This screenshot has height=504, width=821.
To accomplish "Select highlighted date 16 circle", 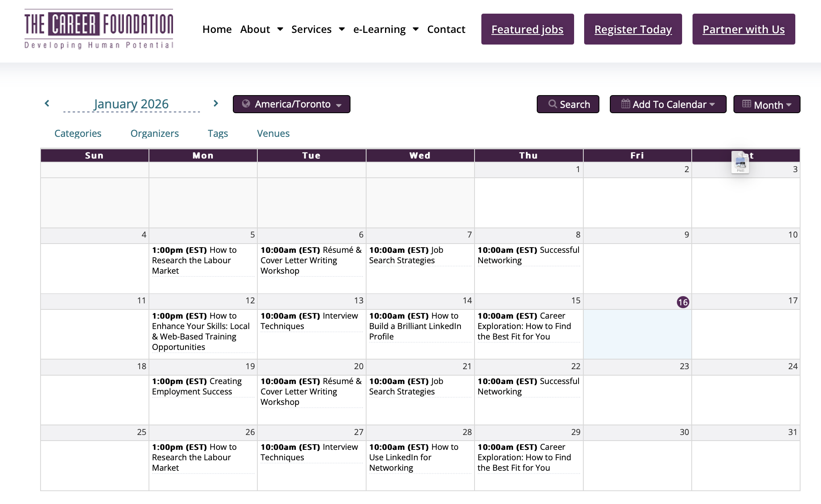I will 682,302.
